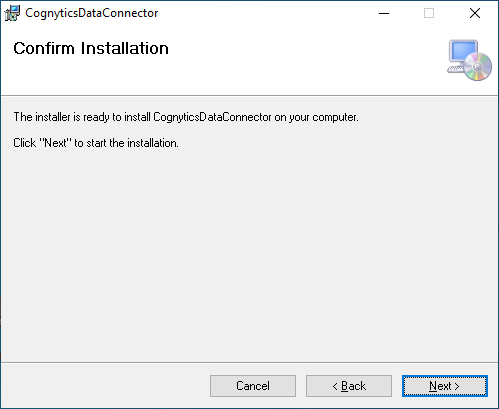This screenshot has width=499, height=409.
Task: Cancel the CognyticsDataConnector installation
Action: coord(253,386)
